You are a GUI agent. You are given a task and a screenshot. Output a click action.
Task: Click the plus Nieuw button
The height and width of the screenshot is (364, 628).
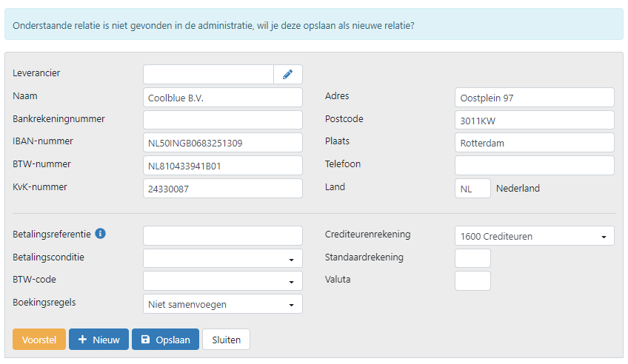pyautogui.click(x=99, y=340)
